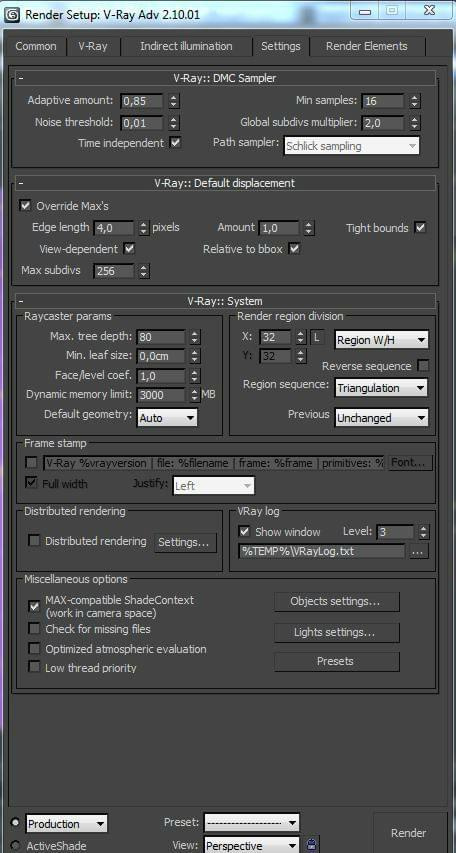This screenshot has height=853, width=456.
Task: Open the Default geometry Auto dropdown
Action: click(x=167, y=418)
